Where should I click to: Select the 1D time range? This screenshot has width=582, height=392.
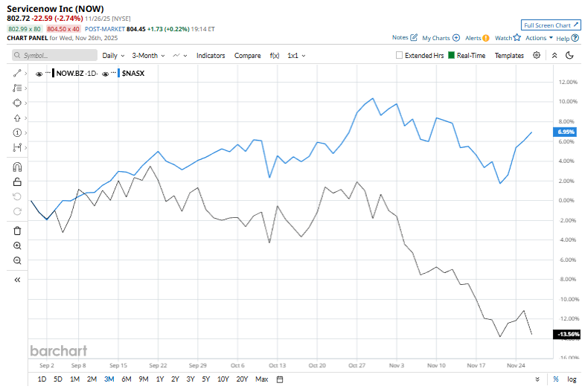[42, 379]
